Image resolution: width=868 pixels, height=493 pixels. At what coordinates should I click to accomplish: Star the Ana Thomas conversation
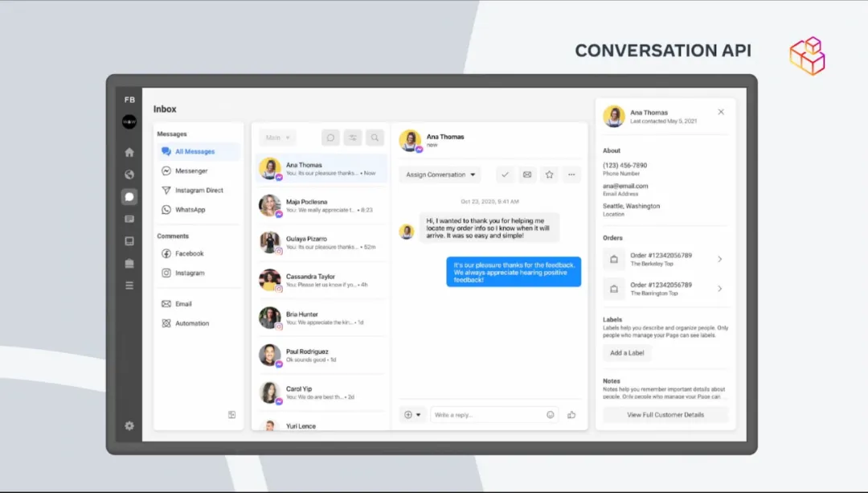pos(549,175)
